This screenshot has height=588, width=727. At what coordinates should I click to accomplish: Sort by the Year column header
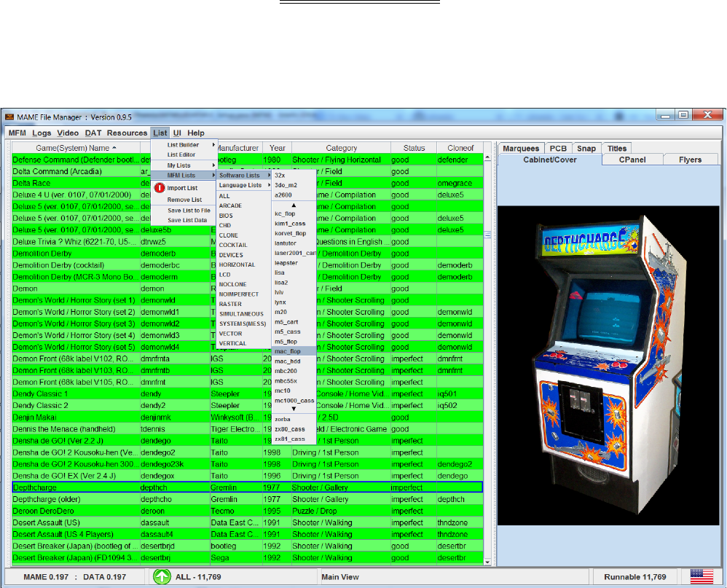click(278, 148)
